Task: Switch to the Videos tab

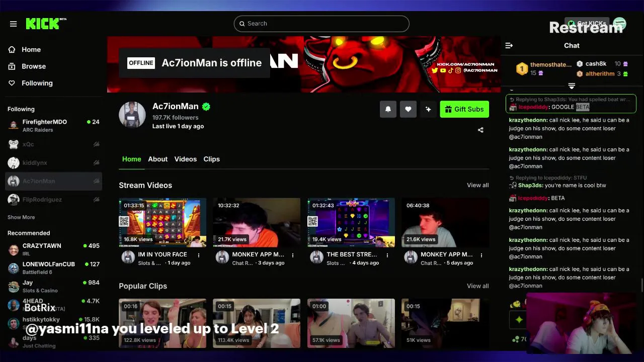Action: tap(185, 159)
